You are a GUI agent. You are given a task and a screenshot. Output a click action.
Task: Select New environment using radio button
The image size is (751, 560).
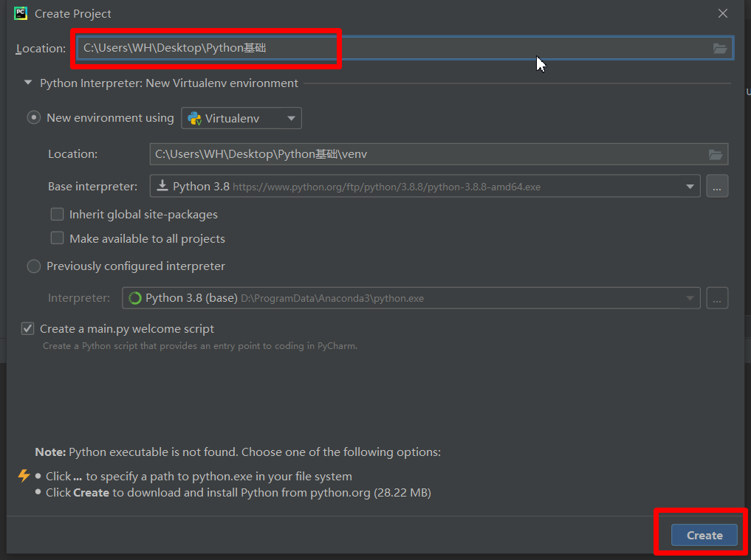tap(33, 118)
